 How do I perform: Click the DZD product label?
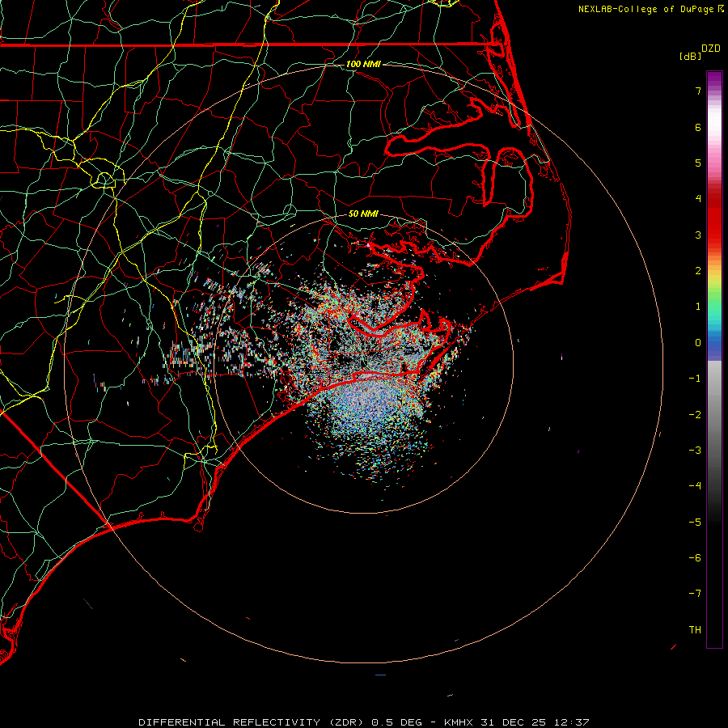711,49
